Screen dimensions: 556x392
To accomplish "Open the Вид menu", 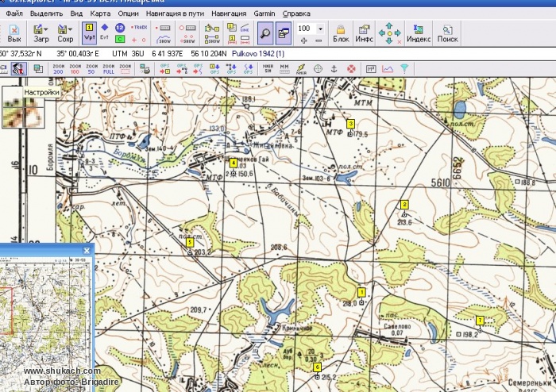I will coord(76,13).
